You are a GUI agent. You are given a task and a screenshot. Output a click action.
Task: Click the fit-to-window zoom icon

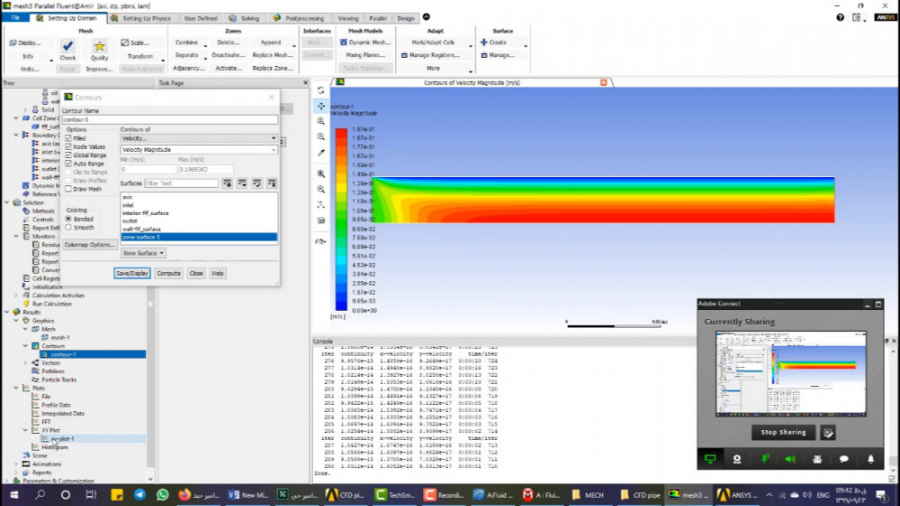(x=321, y=174)
